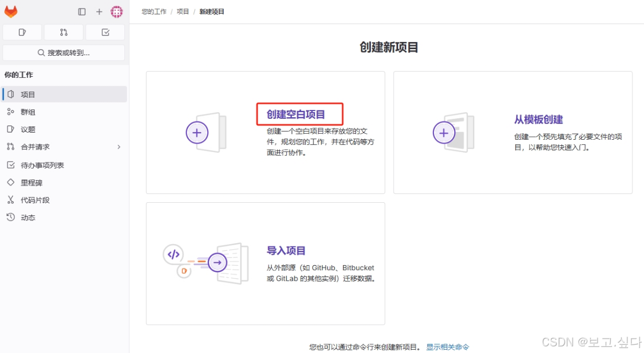Click the 里程碑 milestone diamond icon
Screen dimensions: 644x353
tap(9, 182)
